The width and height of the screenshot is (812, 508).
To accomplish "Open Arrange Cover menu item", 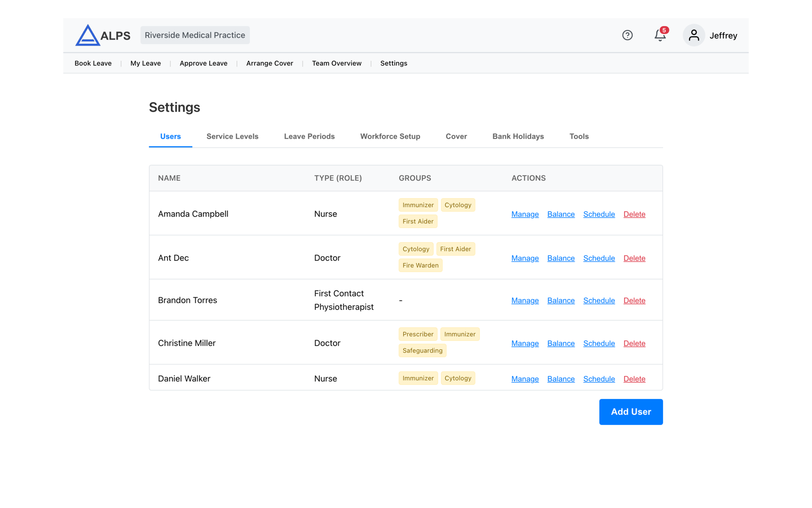I will (270, 63).
